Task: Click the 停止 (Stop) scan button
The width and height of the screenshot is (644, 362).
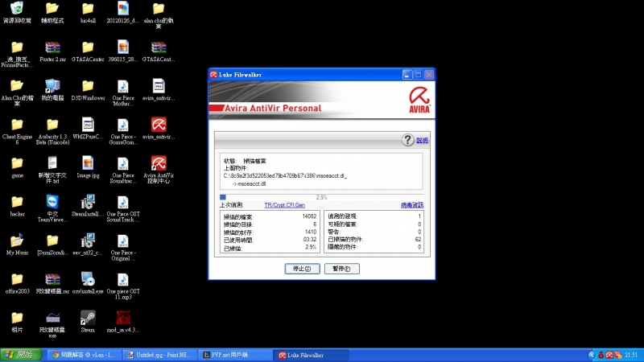Action: pyautogui.click(x=297, y=269)
